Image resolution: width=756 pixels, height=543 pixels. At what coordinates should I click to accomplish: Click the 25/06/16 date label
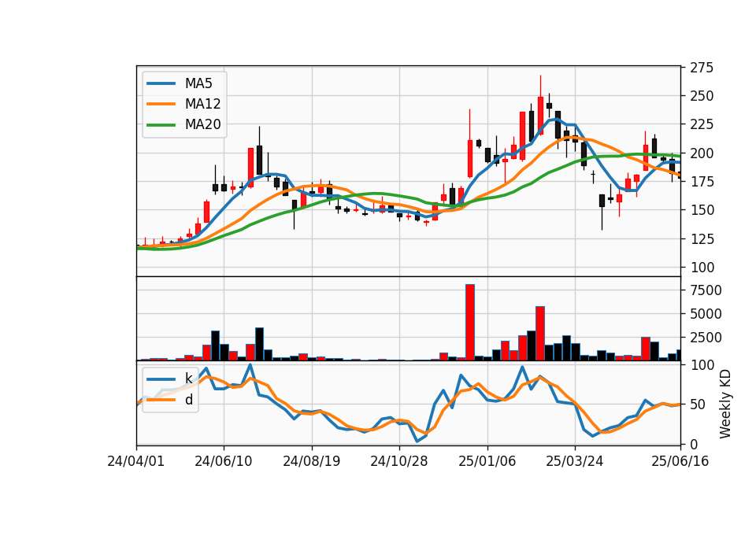pos(680,461)
